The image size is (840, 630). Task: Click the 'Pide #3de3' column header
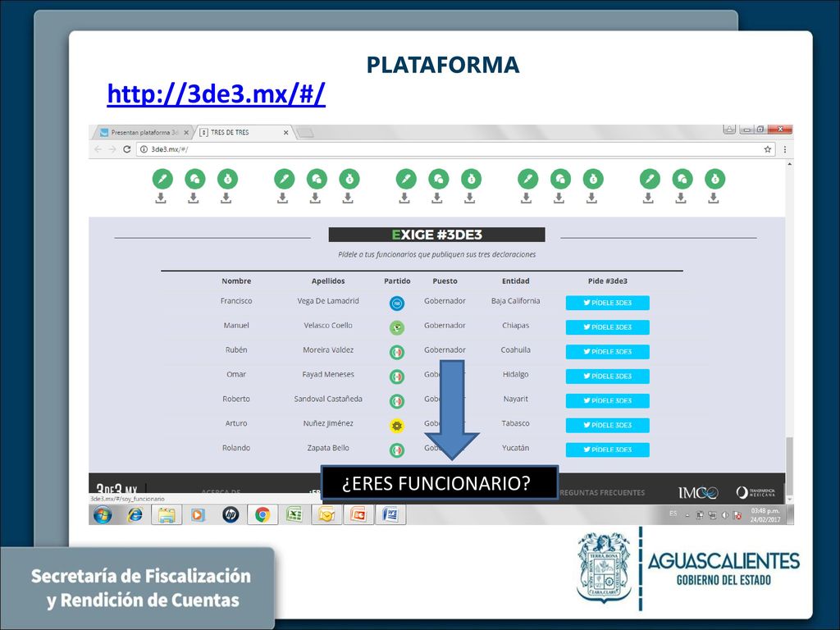click(x=608, y=281)
